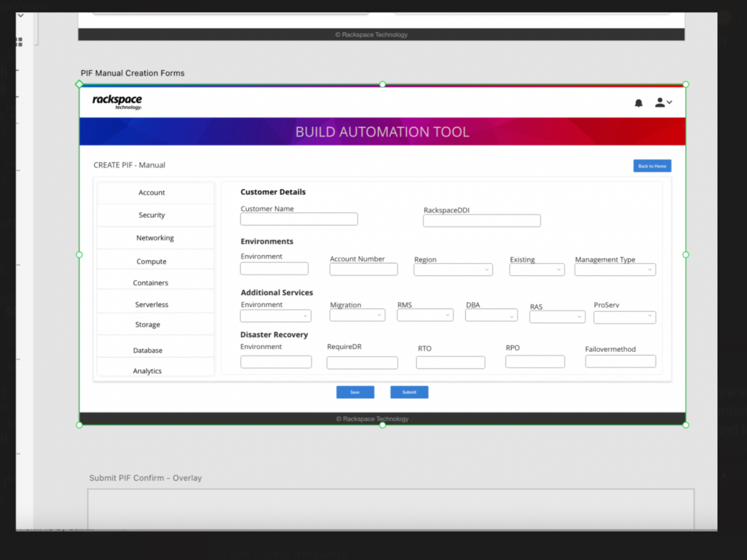
Task: Open the Compute section
Action: [x=152, y=261]
